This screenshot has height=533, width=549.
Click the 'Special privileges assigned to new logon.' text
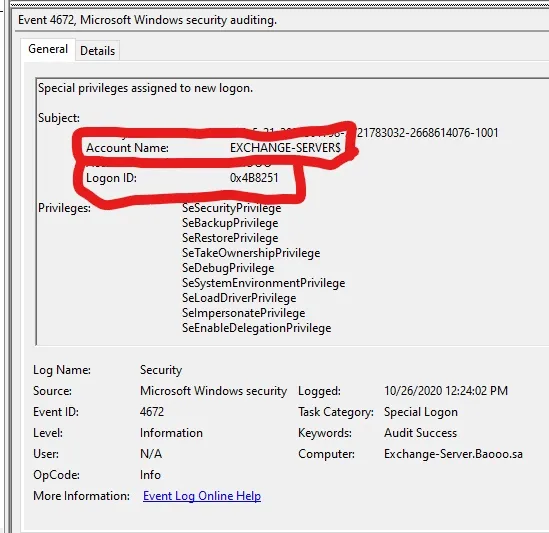pyautogui.click(x=145, y=88)
